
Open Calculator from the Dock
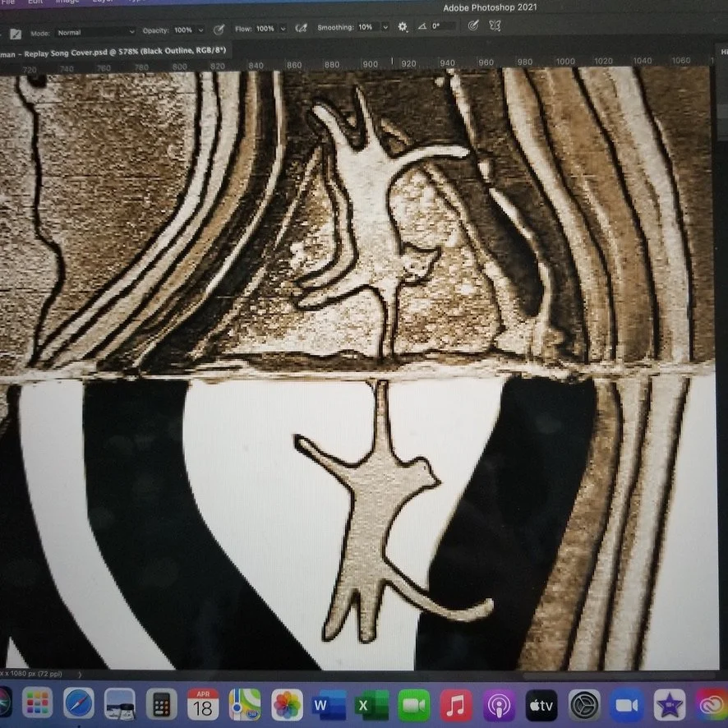click(161, 704)
